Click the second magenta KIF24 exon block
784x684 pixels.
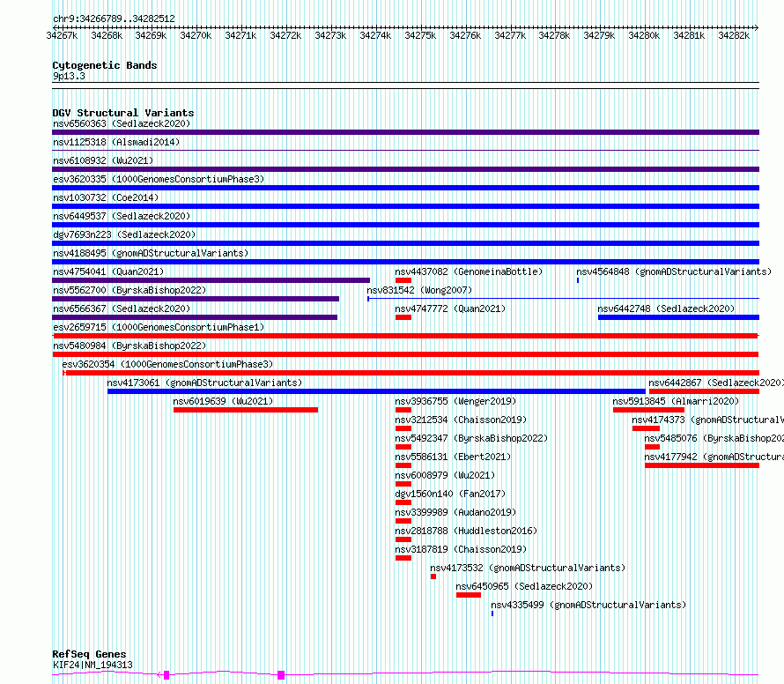click(281, 675)
